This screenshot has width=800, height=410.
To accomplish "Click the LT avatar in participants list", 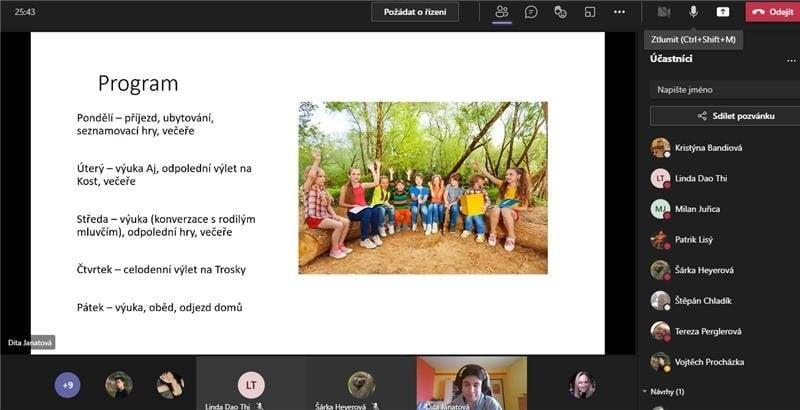I will click(660, 178).
